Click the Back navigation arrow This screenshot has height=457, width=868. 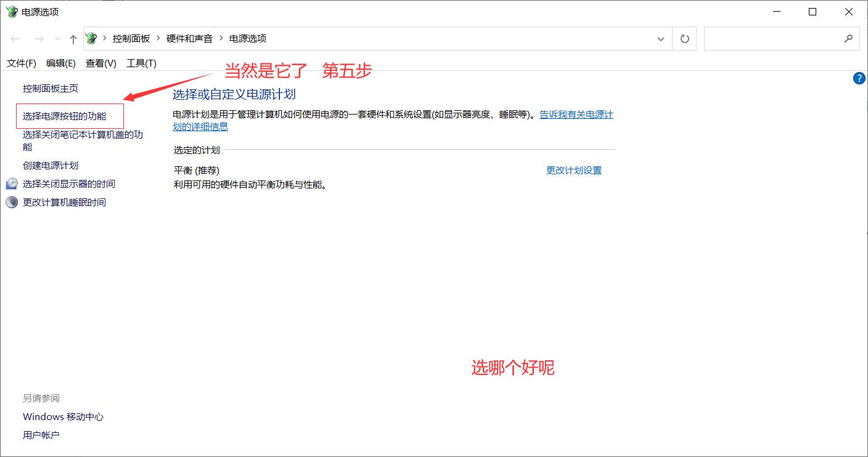tap(15, 38)
